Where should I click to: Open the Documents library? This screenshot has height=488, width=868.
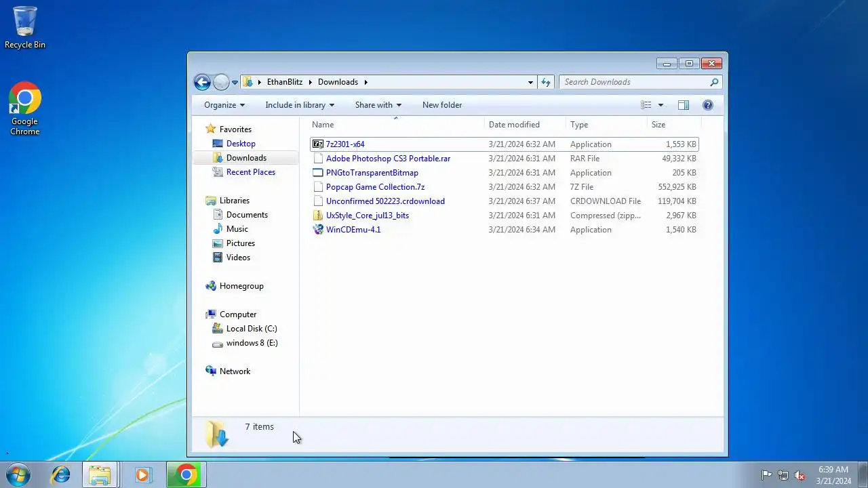tap(247, 215)
